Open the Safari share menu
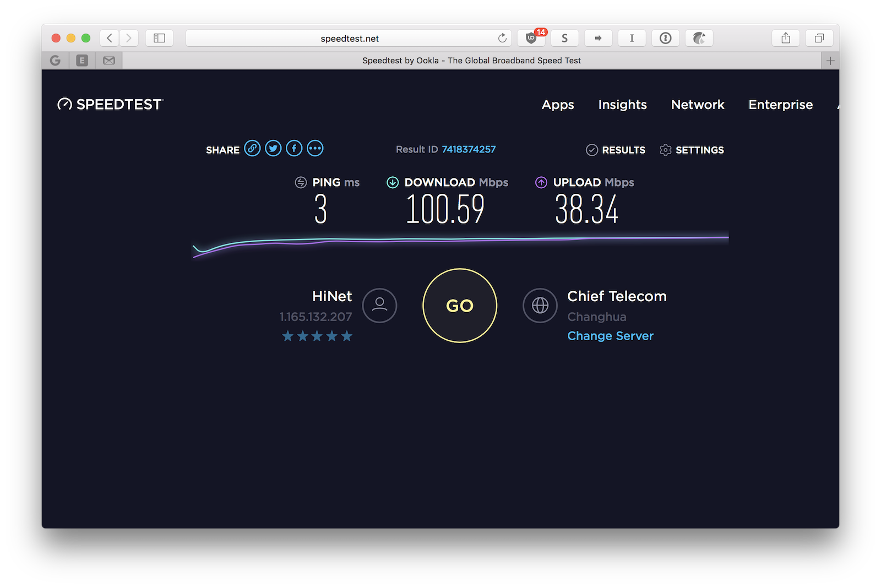The image size is (881, 588). 786,38
